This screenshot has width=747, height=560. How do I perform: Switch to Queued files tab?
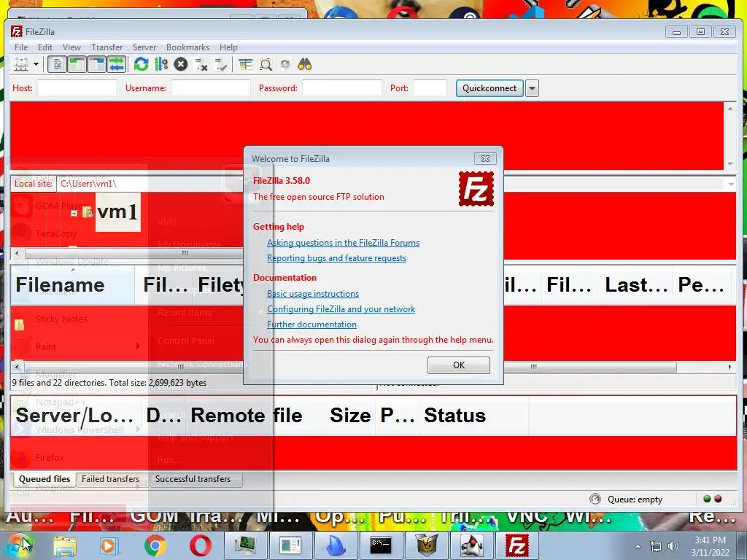coord(44,479)
